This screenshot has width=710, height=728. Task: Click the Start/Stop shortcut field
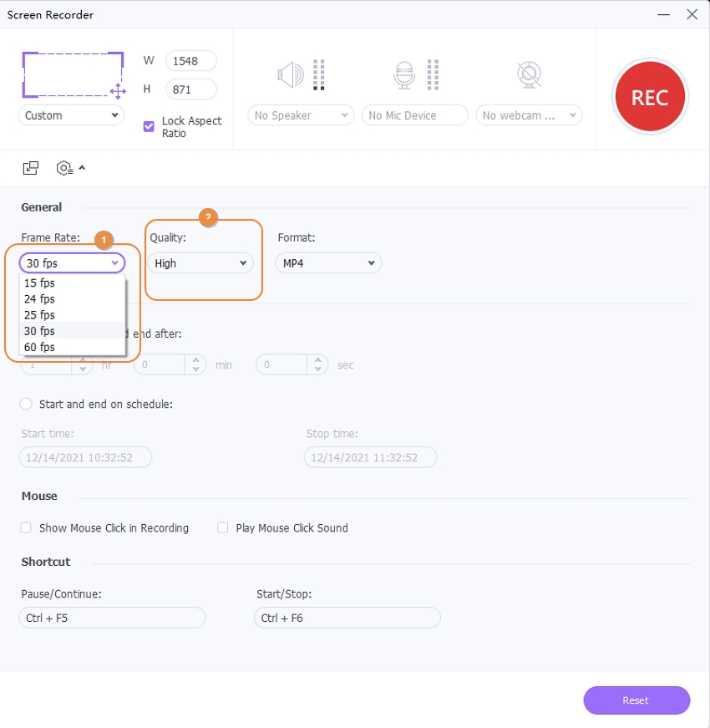(347, 618)
